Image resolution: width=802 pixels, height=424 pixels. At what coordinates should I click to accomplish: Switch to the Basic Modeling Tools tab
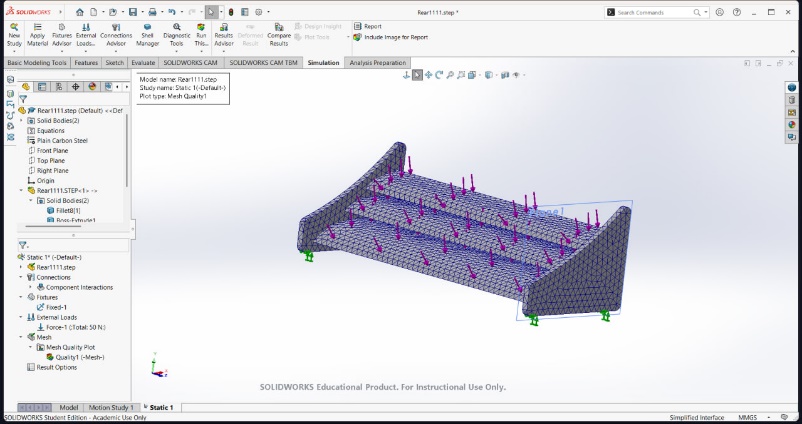(37, 63)
